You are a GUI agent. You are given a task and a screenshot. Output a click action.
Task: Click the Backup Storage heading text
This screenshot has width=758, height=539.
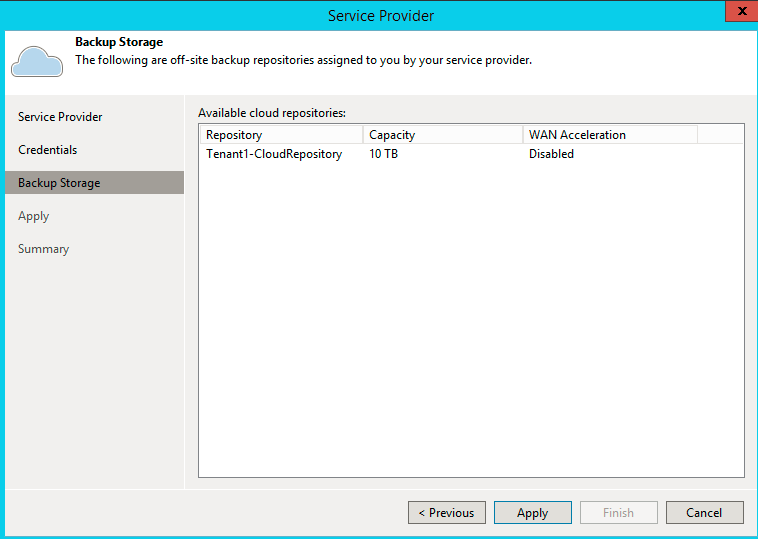119,42
